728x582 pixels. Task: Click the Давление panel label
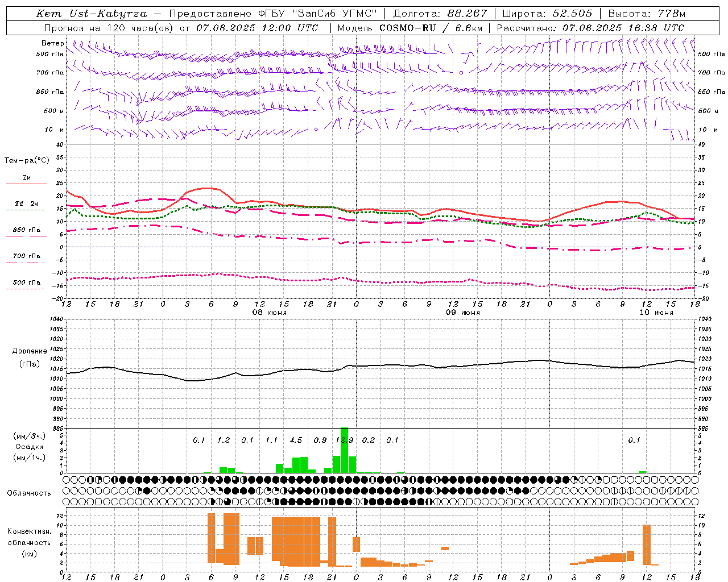30,351
